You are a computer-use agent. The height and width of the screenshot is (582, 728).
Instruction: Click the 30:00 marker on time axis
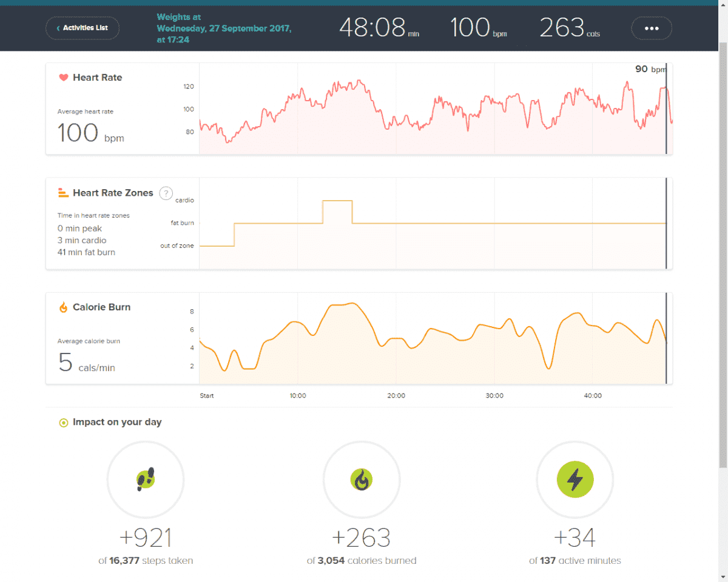point(494,396)
